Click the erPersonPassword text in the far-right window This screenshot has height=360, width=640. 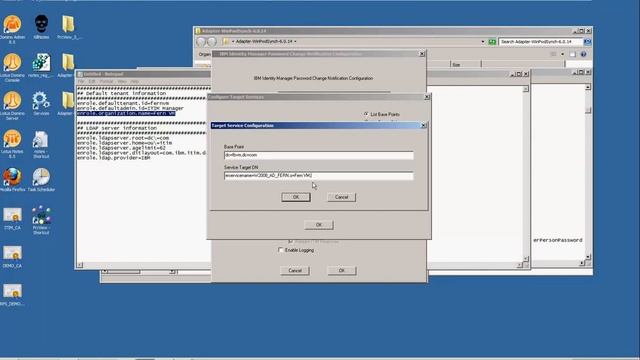(558, 240)
